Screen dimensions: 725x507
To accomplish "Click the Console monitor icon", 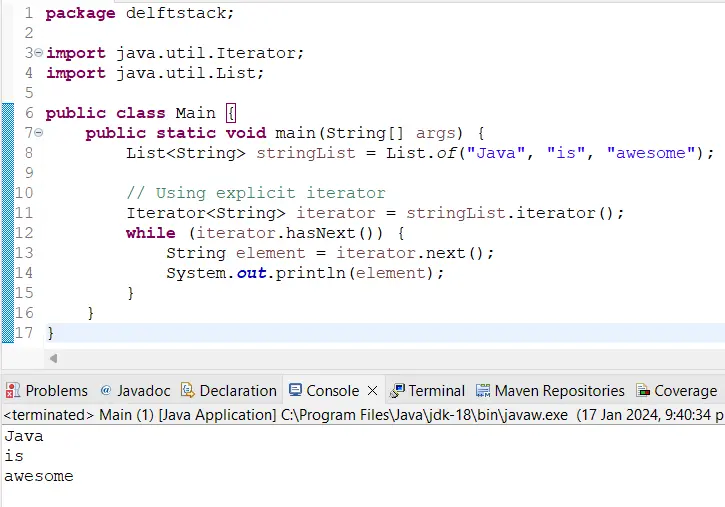I will point(295,391).
